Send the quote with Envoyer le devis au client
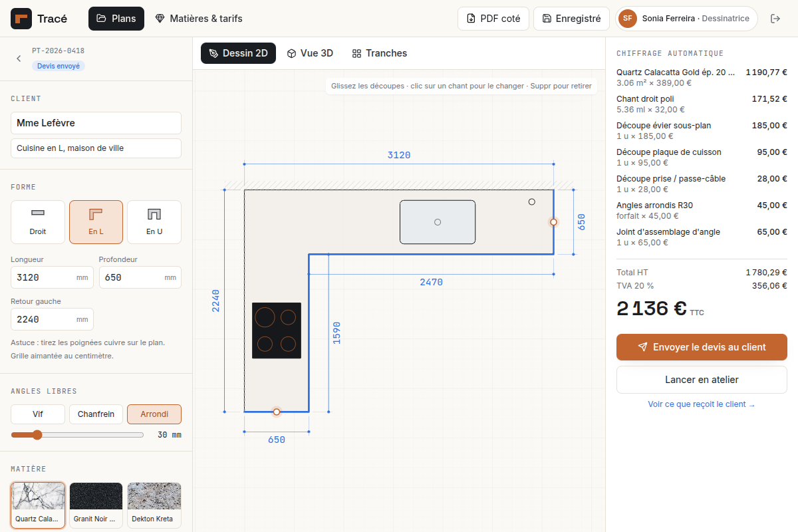This screenshot has height=532, width=798. pyautogui.click(x=702, y=347)
